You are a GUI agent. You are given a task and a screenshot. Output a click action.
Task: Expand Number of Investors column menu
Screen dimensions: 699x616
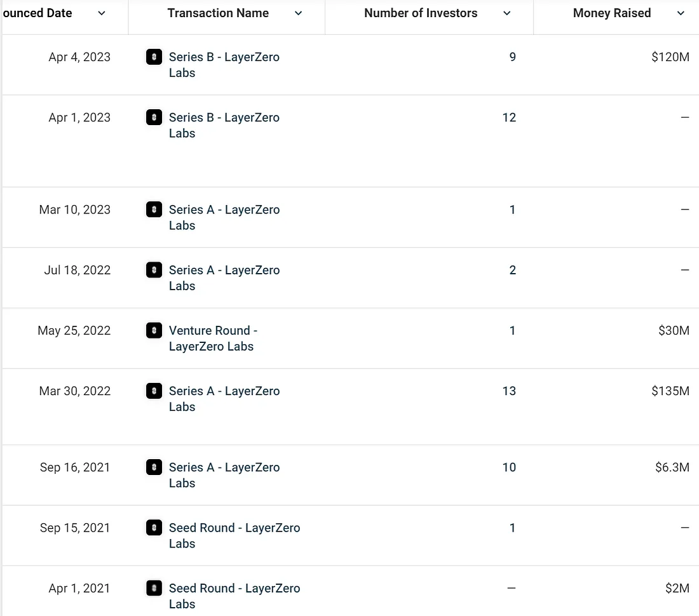507,13
